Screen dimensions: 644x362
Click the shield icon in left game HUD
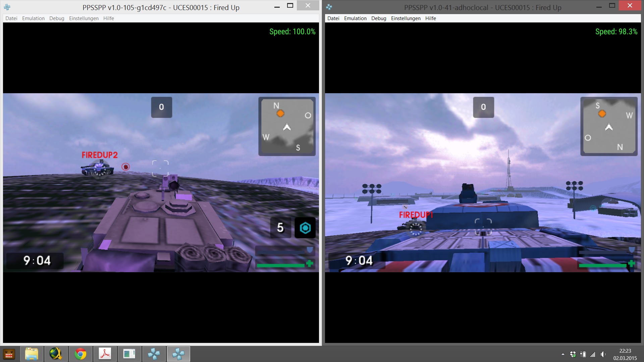pos(310,250)
